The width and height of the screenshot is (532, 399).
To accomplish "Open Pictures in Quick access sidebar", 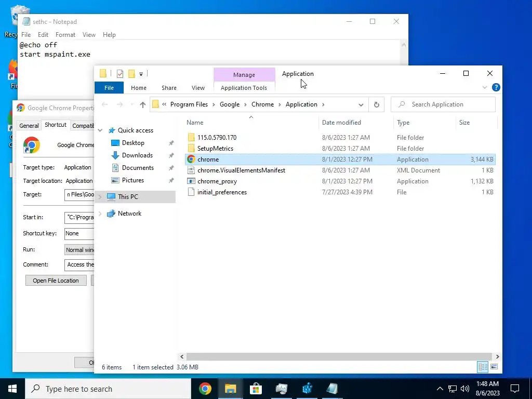I will coord(132,180).
